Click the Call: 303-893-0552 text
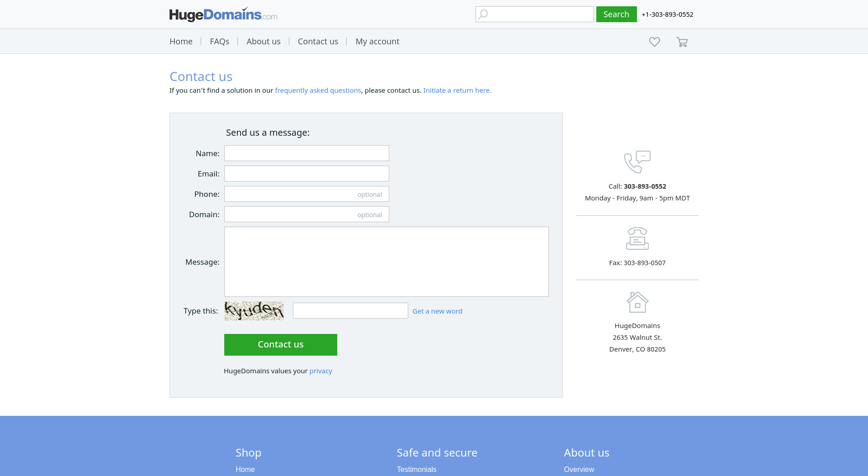 tap(637, 186)
